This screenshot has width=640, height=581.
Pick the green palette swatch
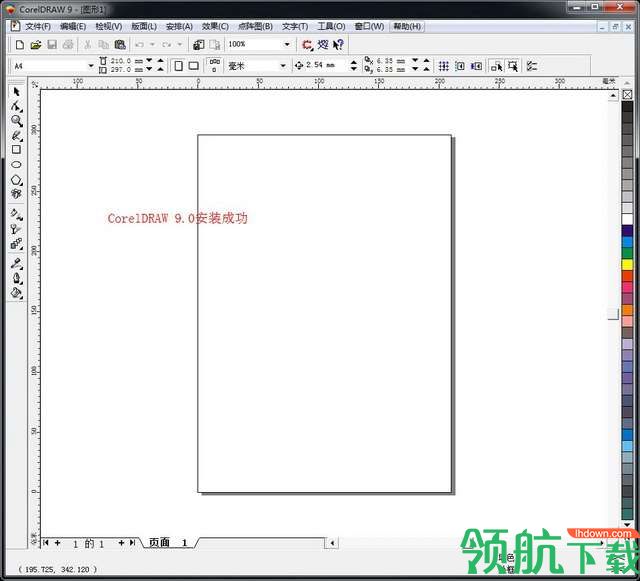[x=627, y=253]
